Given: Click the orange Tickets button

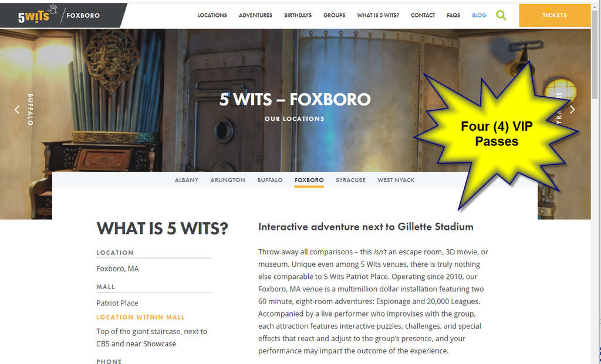Looking at the screenshot, I should click(x=555, y=15).
